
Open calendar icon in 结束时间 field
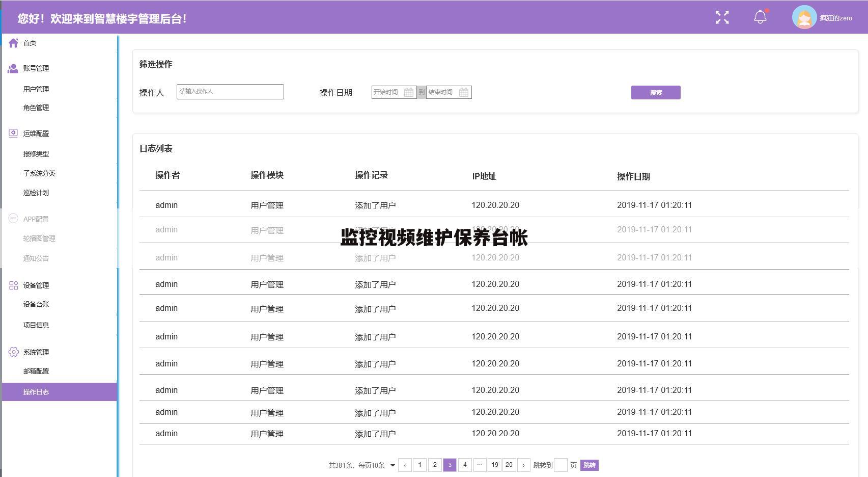[464, 92]
